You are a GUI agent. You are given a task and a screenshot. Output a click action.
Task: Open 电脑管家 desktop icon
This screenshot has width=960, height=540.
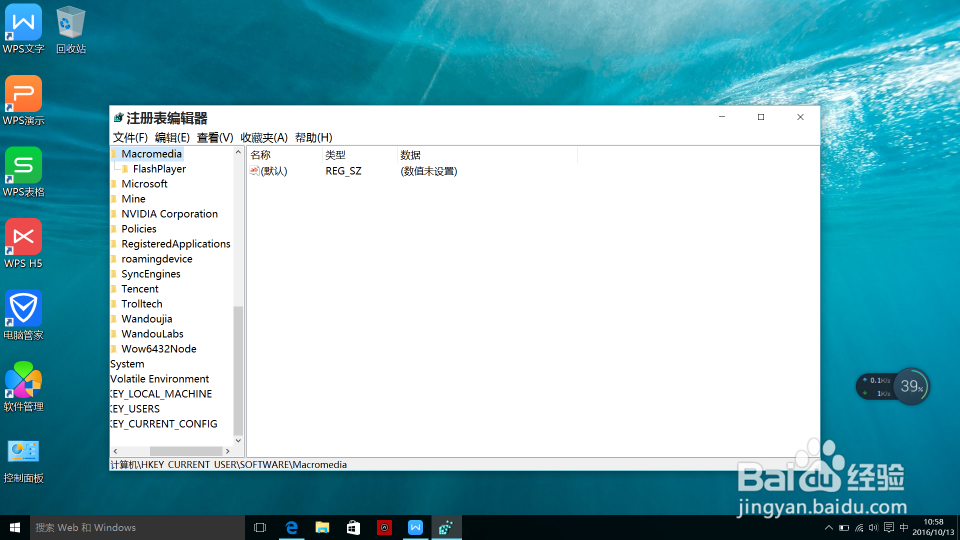tap(23, 315)
